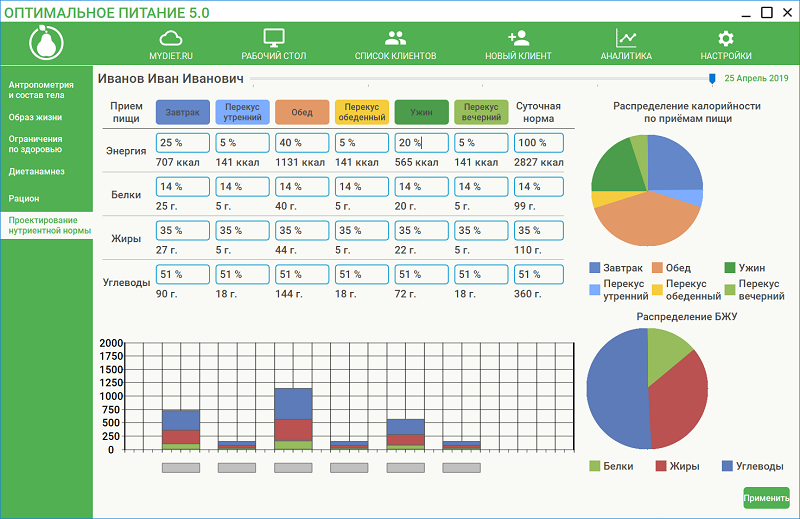800x519 pixels.
Task: Click the gray bar under the Обед column
Action: click(294, 467)
